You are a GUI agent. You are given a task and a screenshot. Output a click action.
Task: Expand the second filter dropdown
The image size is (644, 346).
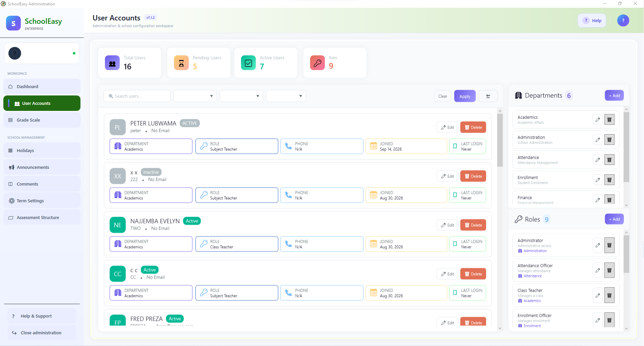coord(241,96)
